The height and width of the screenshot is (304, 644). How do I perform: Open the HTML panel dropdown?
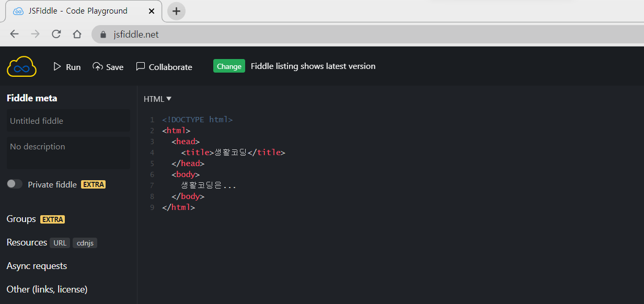[157, 99]
